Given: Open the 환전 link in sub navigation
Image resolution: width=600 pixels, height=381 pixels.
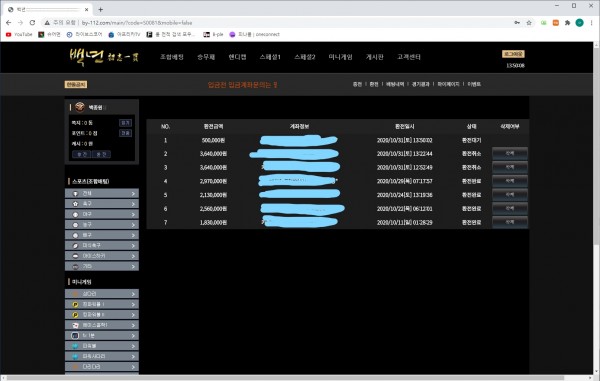Looking at the screenshot, I should 374,84.
